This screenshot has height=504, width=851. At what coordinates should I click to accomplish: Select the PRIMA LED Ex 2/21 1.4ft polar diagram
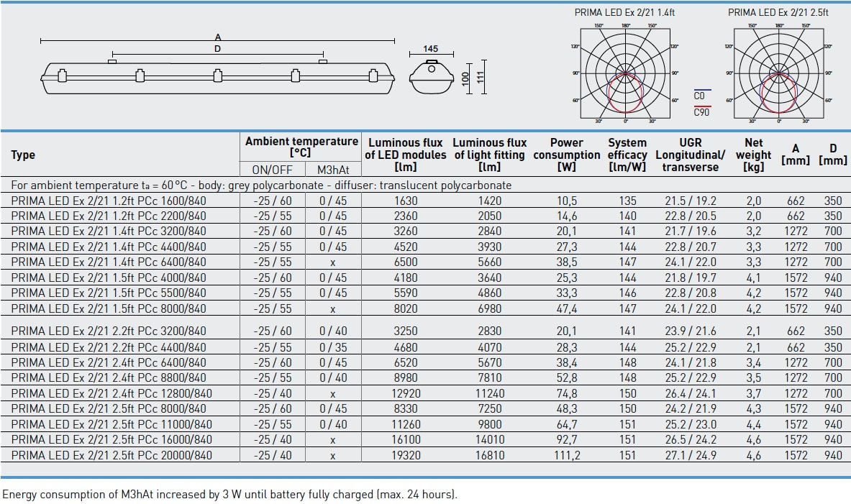[627, 73]
